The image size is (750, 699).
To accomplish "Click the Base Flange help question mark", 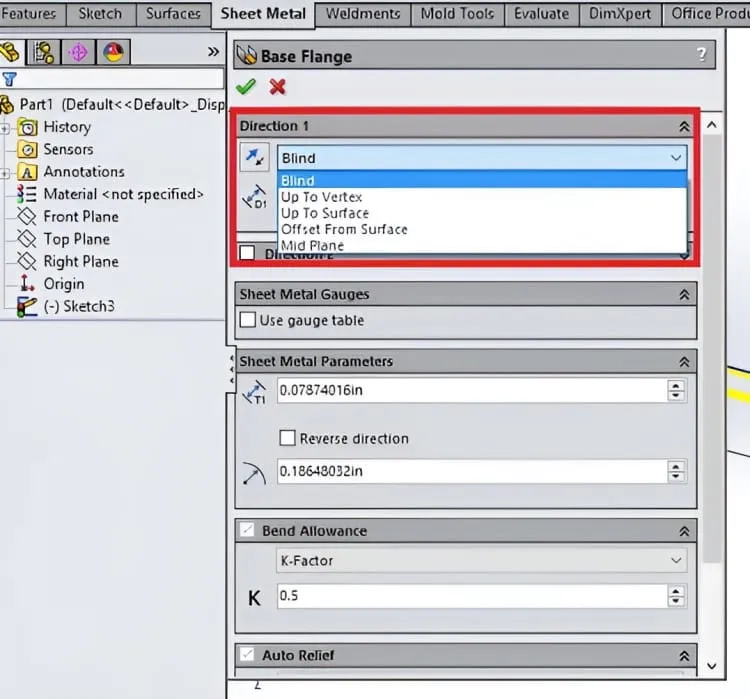I will click(x=701, y=54).
